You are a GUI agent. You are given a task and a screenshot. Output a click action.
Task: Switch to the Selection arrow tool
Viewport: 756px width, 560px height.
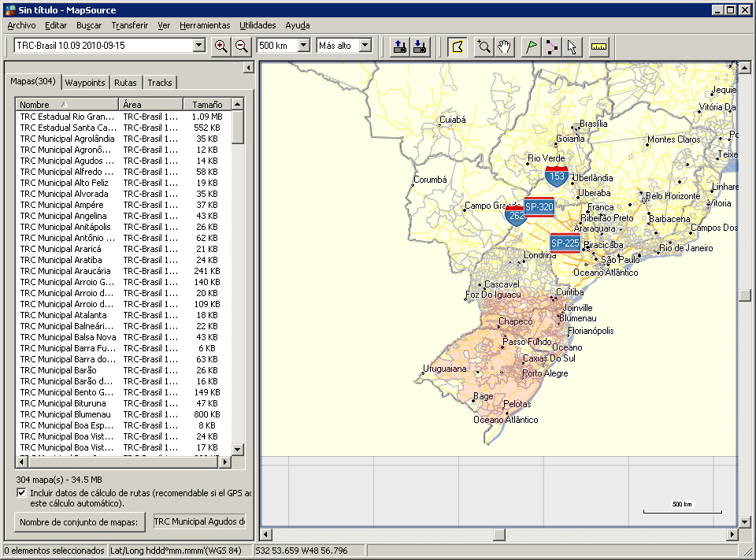572,46
